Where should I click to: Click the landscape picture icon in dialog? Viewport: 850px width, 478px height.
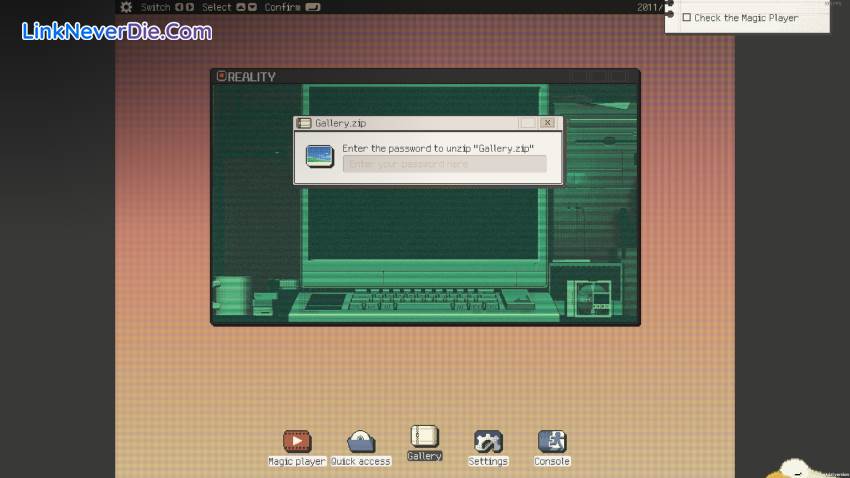(x=320, y=156)
